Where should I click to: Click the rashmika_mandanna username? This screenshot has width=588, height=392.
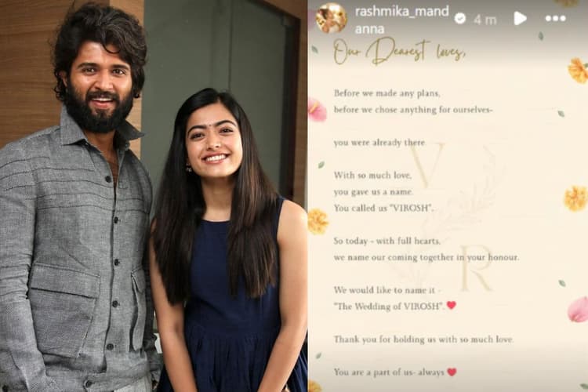click(x=401, y=20)
